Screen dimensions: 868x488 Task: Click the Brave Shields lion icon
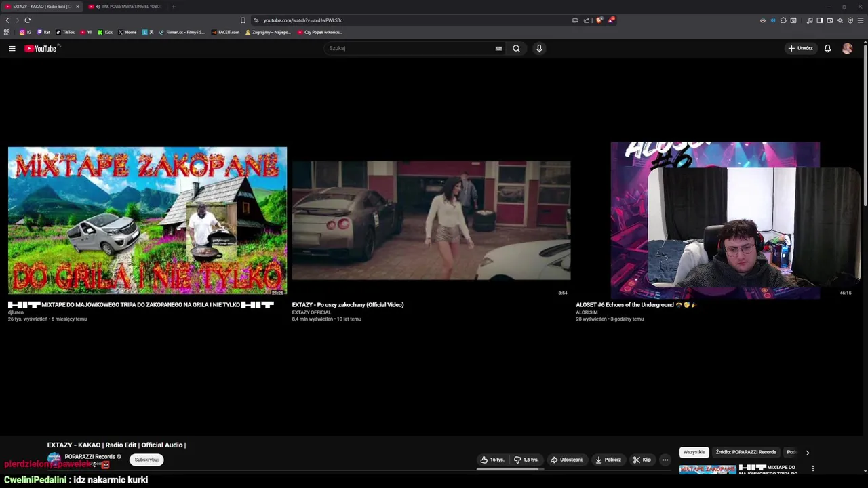(599, 20)
